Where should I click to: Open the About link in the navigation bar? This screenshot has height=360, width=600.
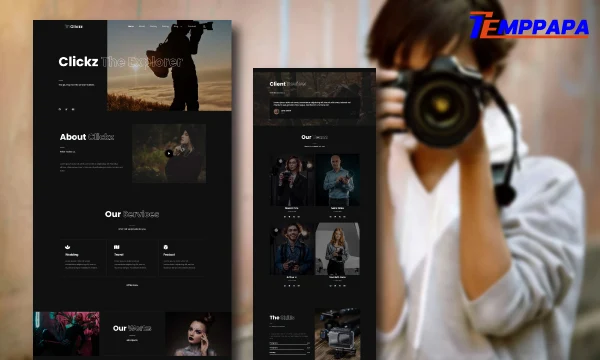[142, 26]
